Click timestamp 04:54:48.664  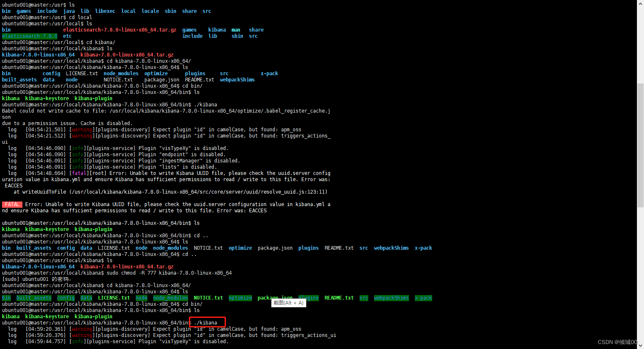tap(46, 173)
